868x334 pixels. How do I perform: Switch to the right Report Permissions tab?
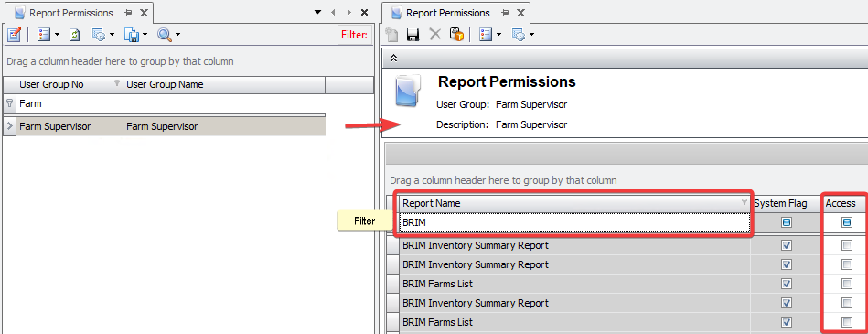(447, 13)
